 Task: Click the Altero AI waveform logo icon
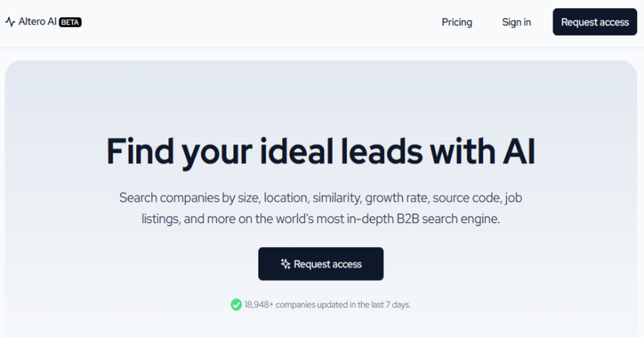point(10,22)
